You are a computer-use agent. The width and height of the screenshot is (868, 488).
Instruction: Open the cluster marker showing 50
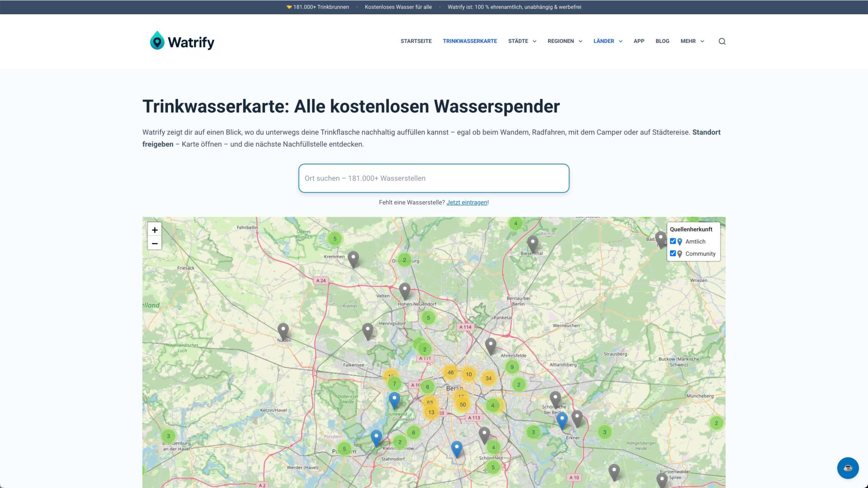pos(463,404)
